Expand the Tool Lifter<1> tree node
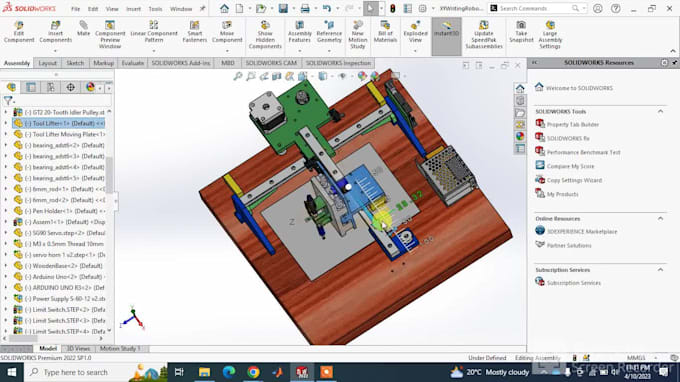 click(6, 123)
